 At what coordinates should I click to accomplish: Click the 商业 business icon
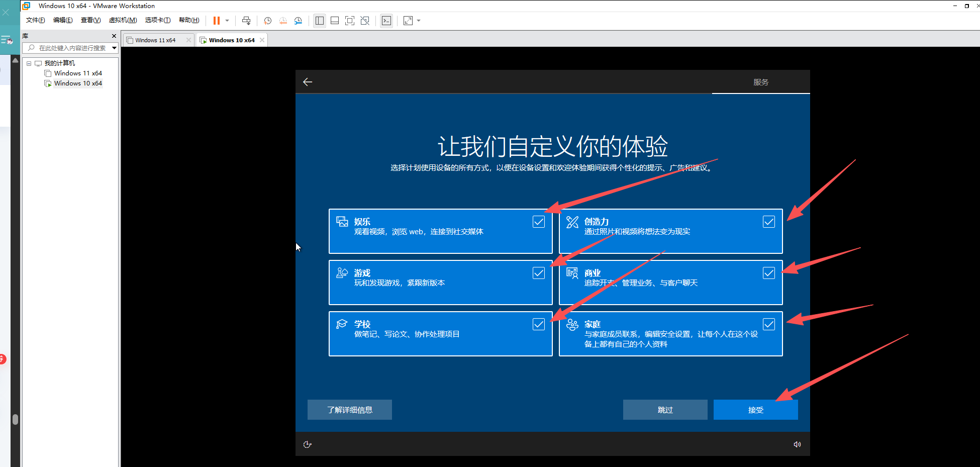coord(572,273)
